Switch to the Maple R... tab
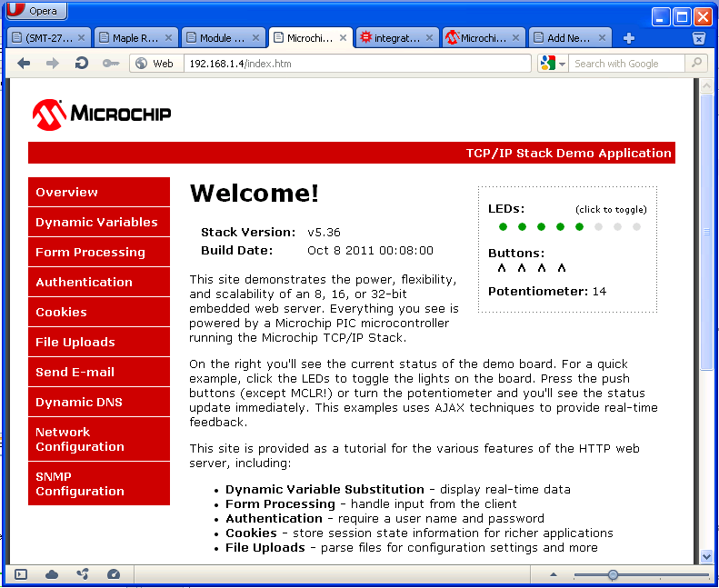 135,38
